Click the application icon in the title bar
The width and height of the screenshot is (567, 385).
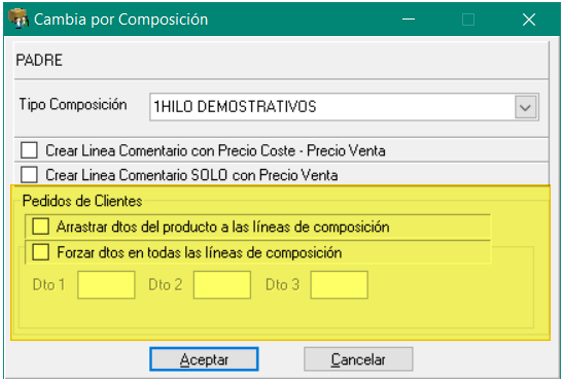18,18
